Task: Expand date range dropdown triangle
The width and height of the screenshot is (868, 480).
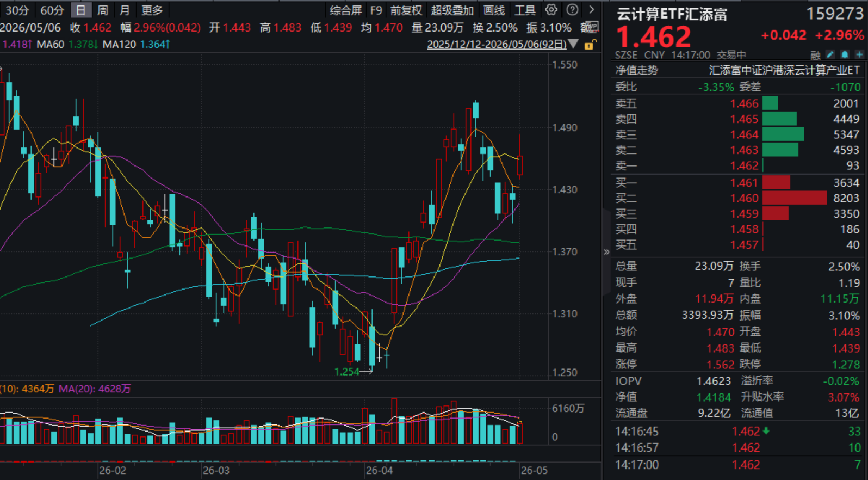Action: click(x=573, y=44)
